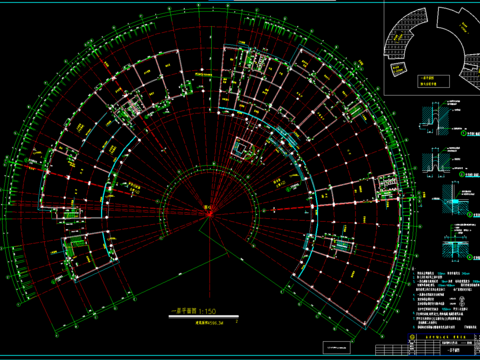Screen dimensions: 480x360
Task: Click the white underline bar beneath drawing title
Action: [204, 317]
